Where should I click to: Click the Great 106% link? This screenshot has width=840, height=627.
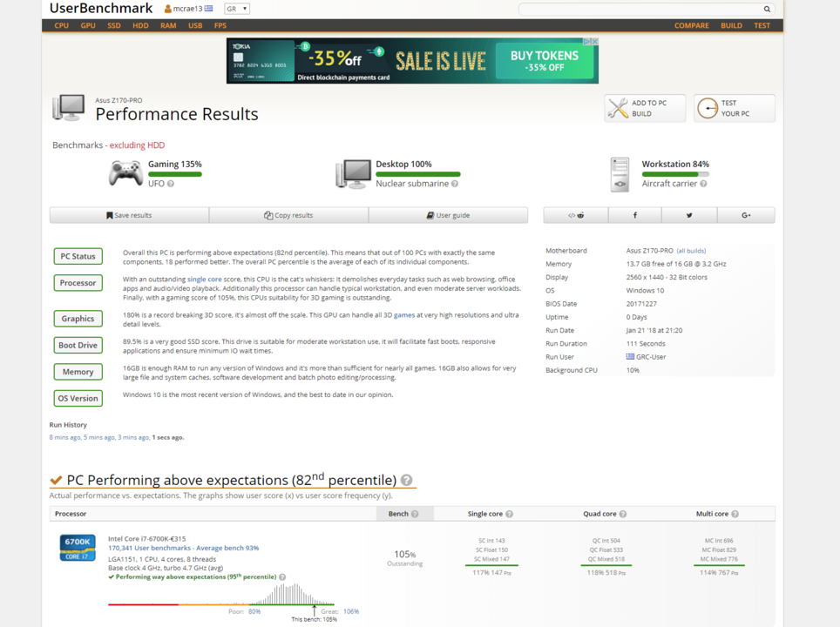[351, 611]
